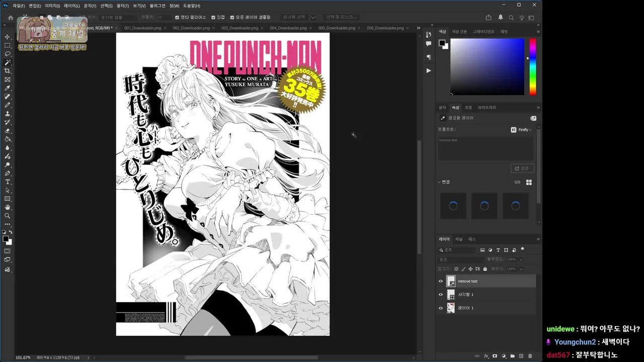
Task: Collapse the 변경 variations section
Action: (440, 182)
